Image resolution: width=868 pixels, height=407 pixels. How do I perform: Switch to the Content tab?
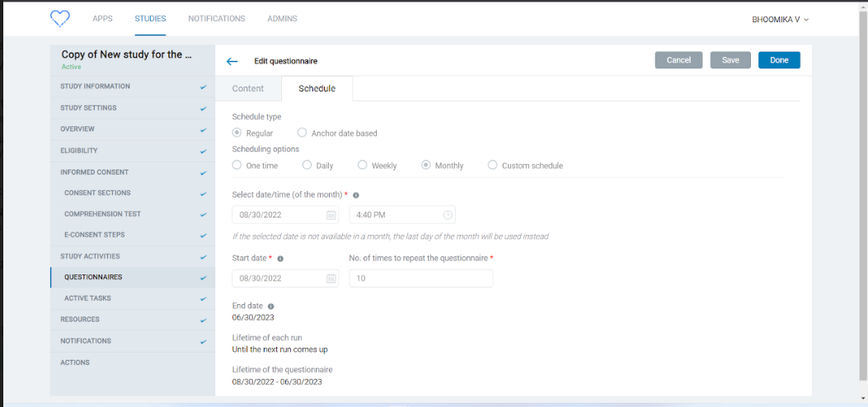click(x=248, y=88)
